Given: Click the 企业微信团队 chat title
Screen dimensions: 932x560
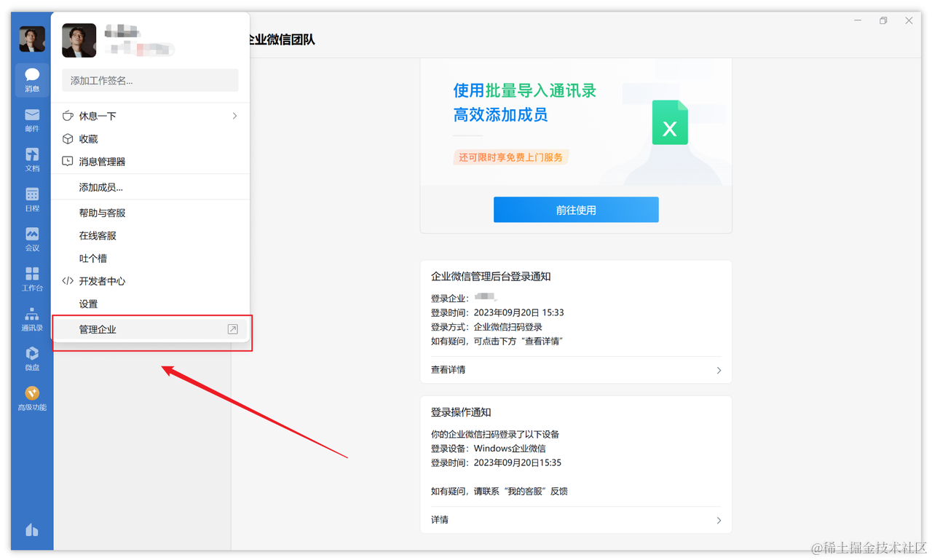Looking at the screenshot, I should click(x=282, y=40).
